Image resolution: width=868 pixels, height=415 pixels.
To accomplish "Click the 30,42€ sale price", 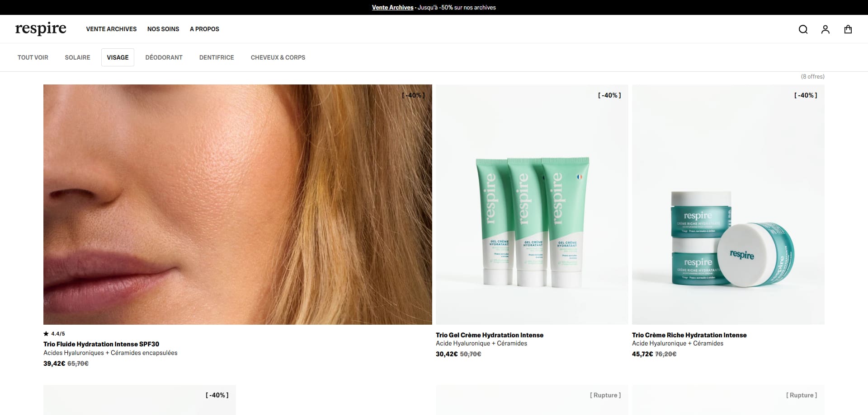I will [447, 354].
